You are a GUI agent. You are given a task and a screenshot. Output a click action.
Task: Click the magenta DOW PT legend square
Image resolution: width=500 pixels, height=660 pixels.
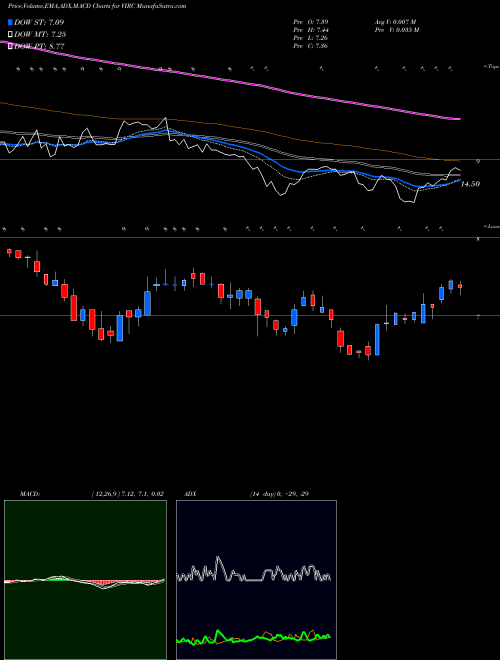coord(11,46)
